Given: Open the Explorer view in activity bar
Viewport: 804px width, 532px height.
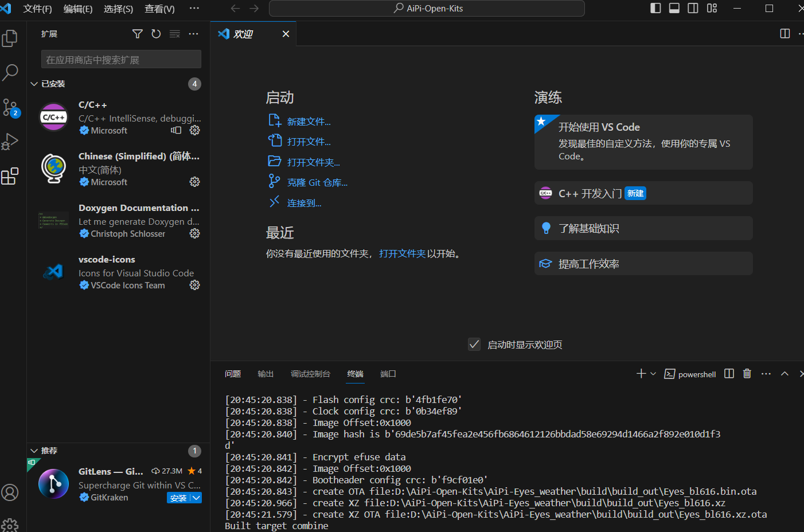Looking at the screenshot, I should pyautogui.click(x=10, y=38).
